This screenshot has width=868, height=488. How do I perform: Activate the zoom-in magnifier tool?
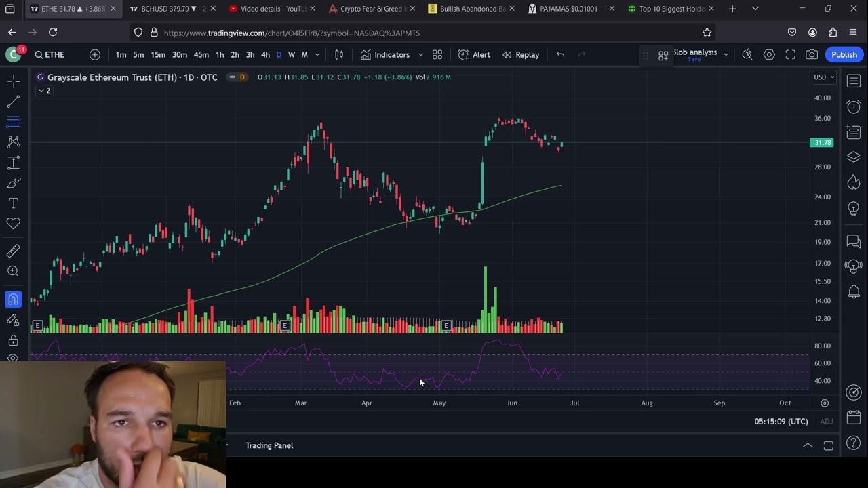coord(13,272)
